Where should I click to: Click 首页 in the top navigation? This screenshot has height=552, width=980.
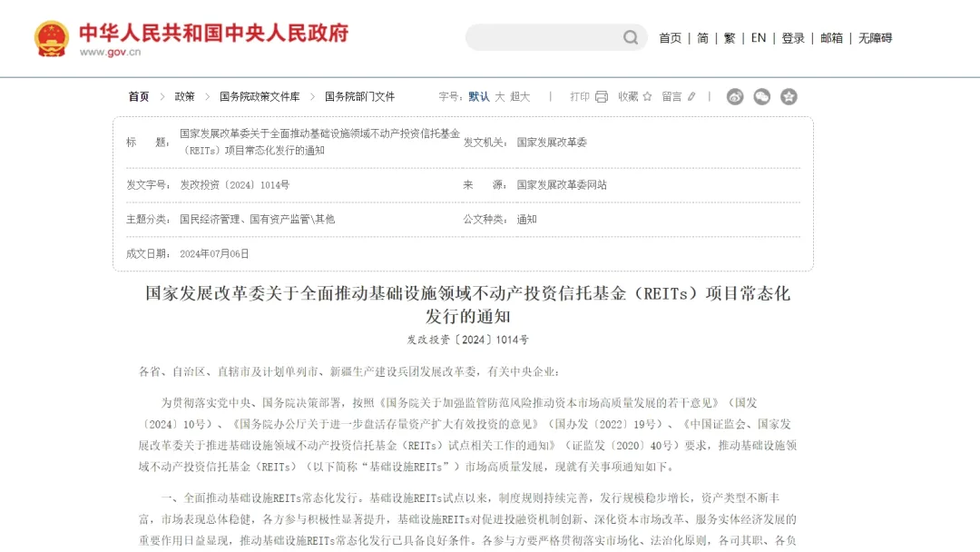[x=670, y=38]
